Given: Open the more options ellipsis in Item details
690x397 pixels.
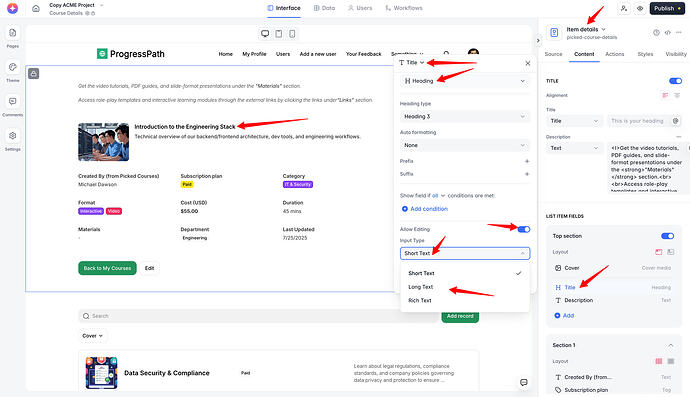Looking at the screenshot, I should 679,33.
